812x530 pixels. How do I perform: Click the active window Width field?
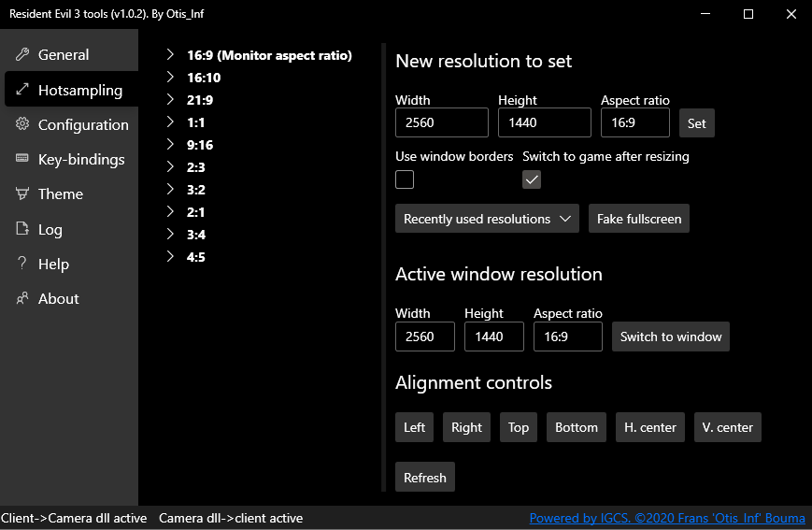click(424, 337)
